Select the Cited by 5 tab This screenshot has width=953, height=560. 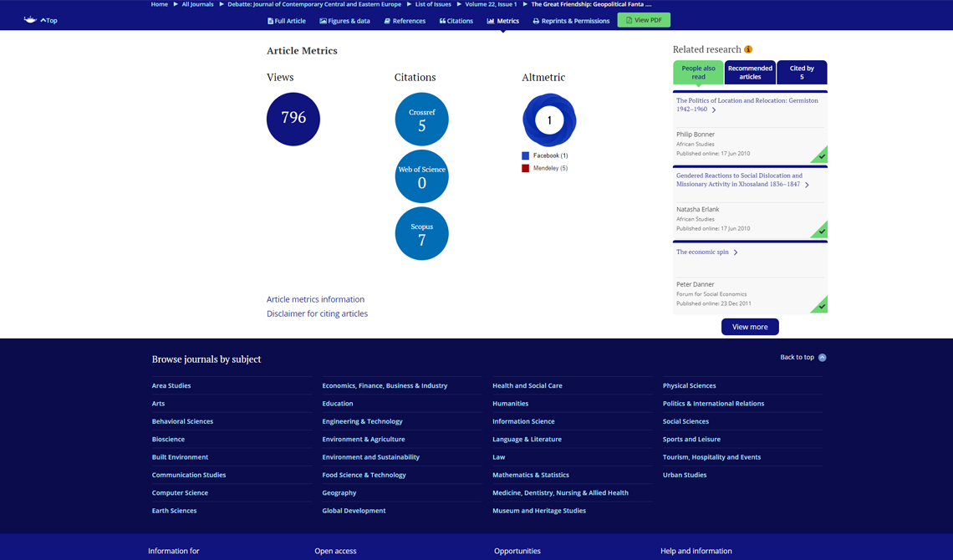click(x=802, y=72)
